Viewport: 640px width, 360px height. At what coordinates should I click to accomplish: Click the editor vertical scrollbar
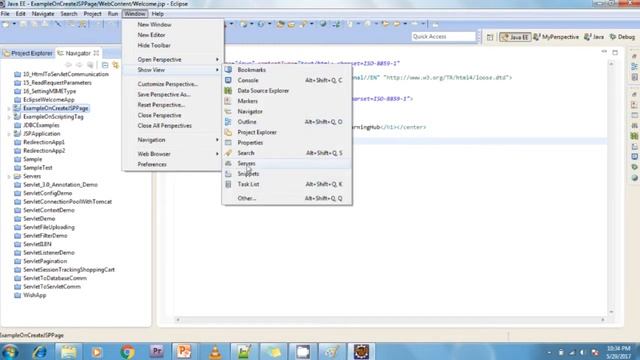(x=611, y=188)
